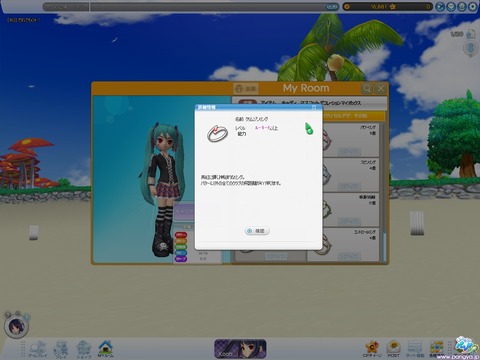This screenshot has width=480, height=360.
Task: Click the document icon next to 1/30
Action: point(471,34)
